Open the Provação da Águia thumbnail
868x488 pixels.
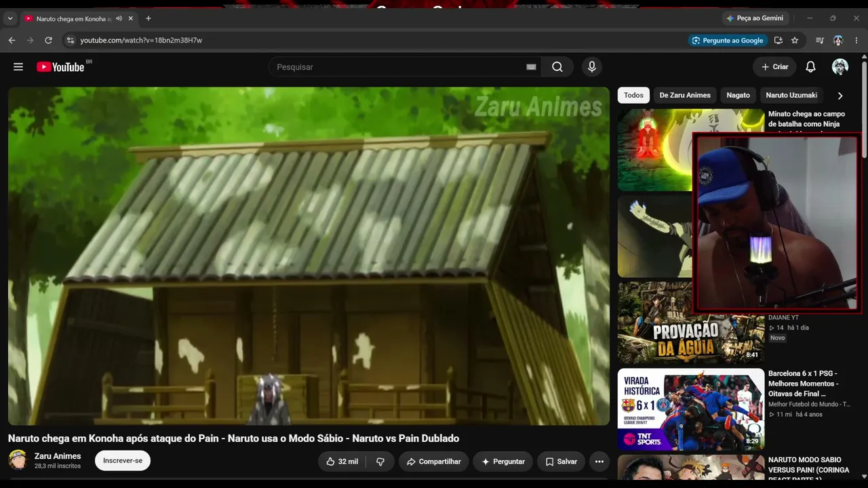coord(691,323)
